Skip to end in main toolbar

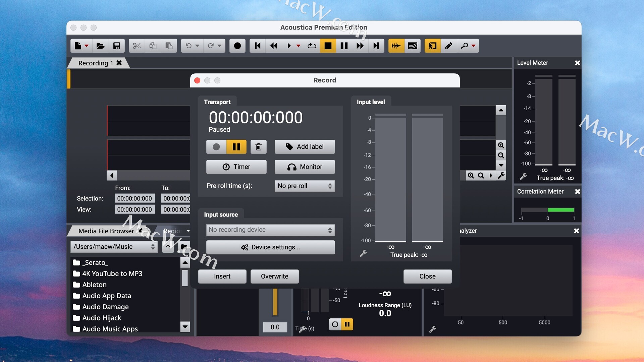[x=376, y=46]
